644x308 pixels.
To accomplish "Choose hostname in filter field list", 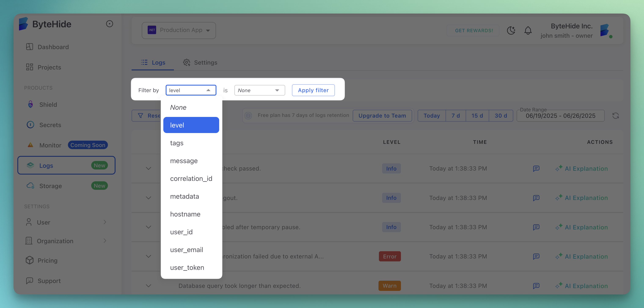I will [x=185, y=214].
